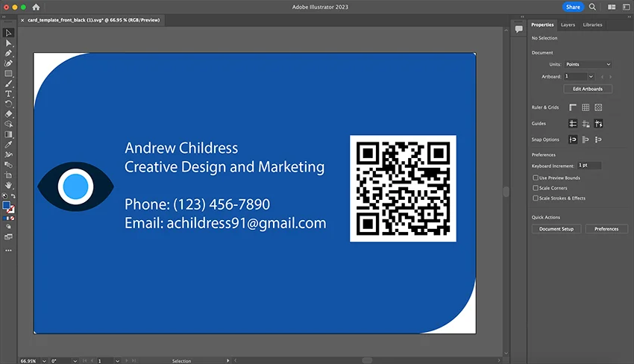This screenshot has height=364, width=634.
Task: Enable Scale Corners checkbox
Action: (536, 188)
